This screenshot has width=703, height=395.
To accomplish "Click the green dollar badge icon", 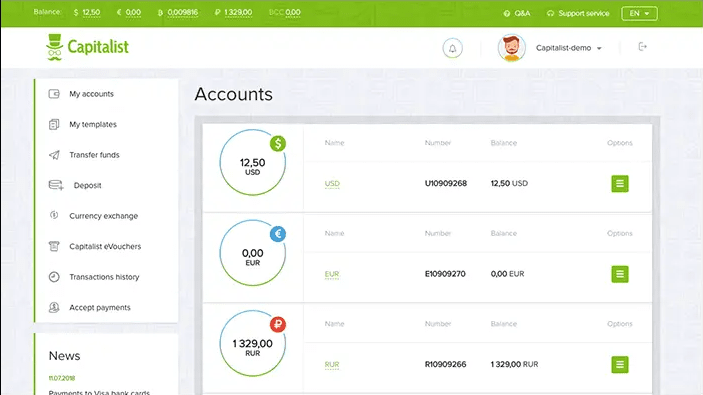I will click(x=278, y=143).
